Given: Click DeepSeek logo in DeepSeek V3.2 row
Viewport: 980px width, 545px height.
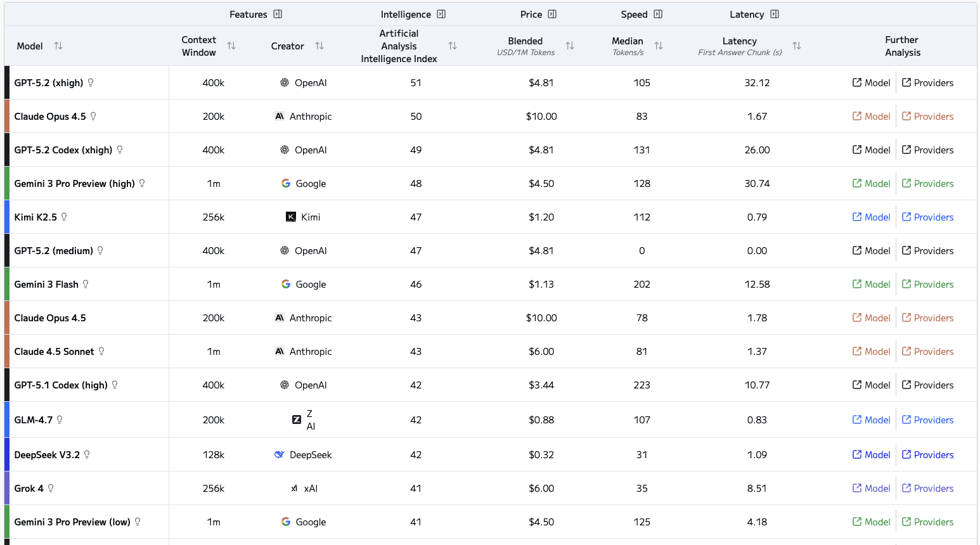Looking at the screenshot, I should [280, 454].
